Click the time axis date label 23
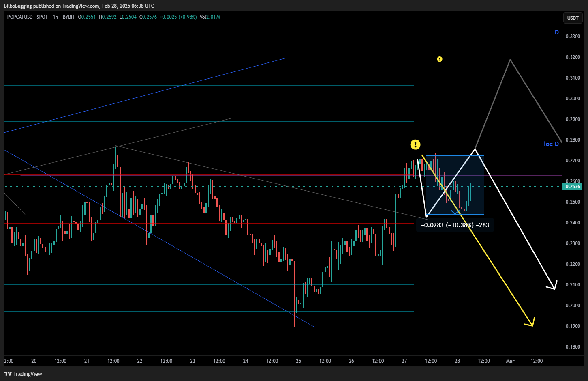The height and width of the screenshot is (381, 588). (193, 361)
